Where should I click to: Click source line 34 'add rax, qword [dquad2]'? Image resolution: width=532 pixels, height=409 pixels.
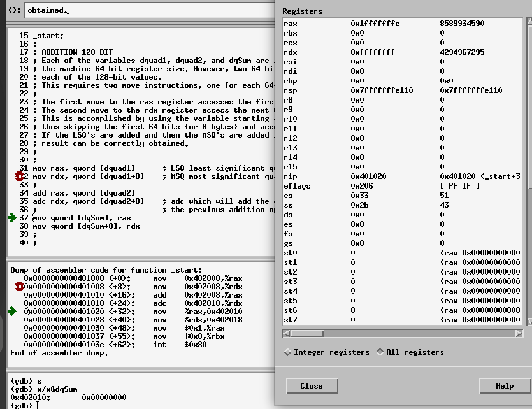(x=84, y=193)
